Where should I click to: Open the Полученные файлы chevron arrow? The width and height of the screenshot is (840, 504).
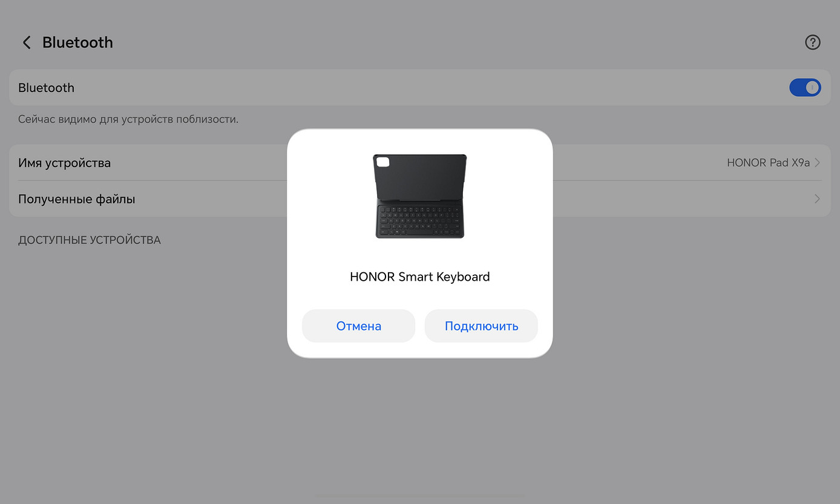[x=818, y=199]
